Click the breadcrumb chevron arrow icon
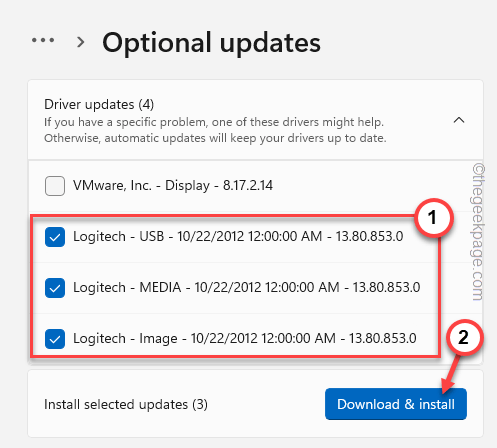The width and height of the screenshot is (497, 448). click(80, 42)
